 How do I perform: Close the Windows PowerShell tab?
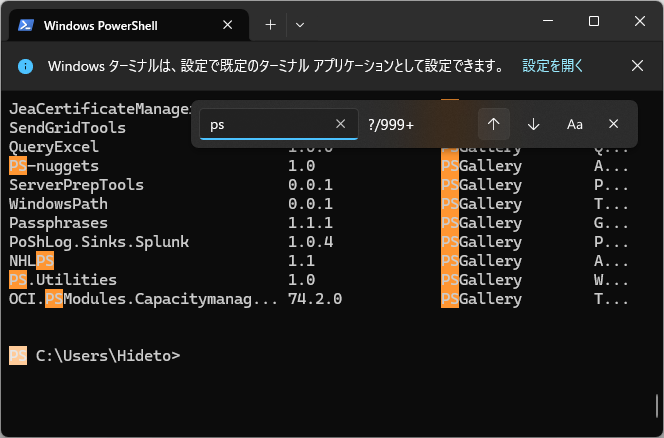(x=227, y=25)
